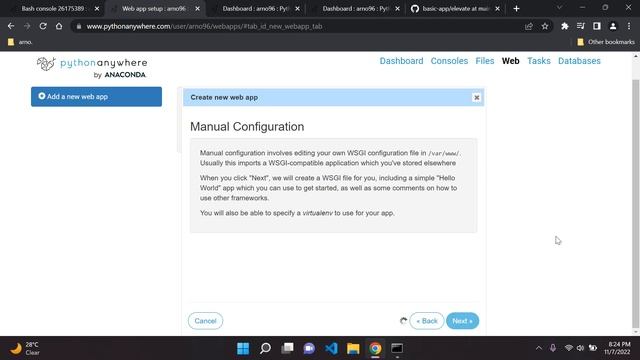640x360 pixels.
Task: Click the share page icon in address bar
Action: coord(529,26)
